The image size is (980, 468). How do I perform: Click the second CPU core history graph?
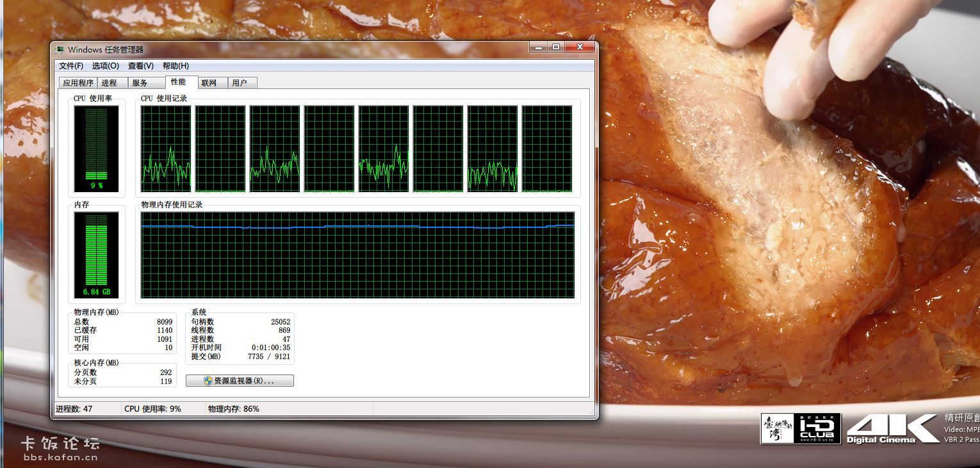220,149
